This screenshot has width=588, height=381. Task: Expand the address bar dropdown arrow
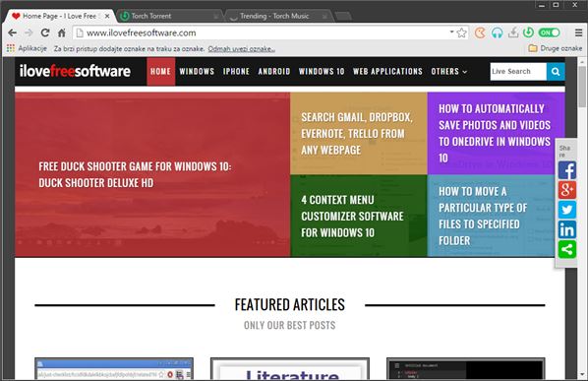click(x=451, y=32)
